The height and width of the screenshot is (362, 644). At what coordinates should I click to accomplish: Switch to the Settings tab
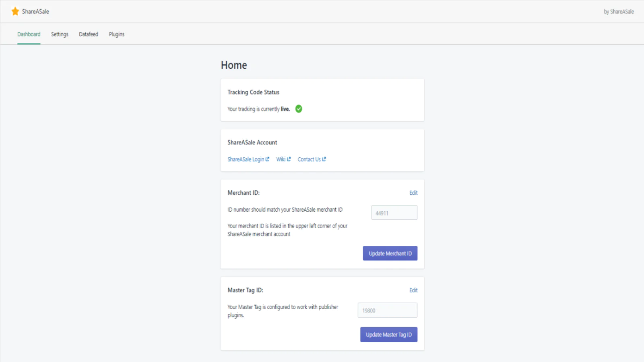[x=60, y=34]
